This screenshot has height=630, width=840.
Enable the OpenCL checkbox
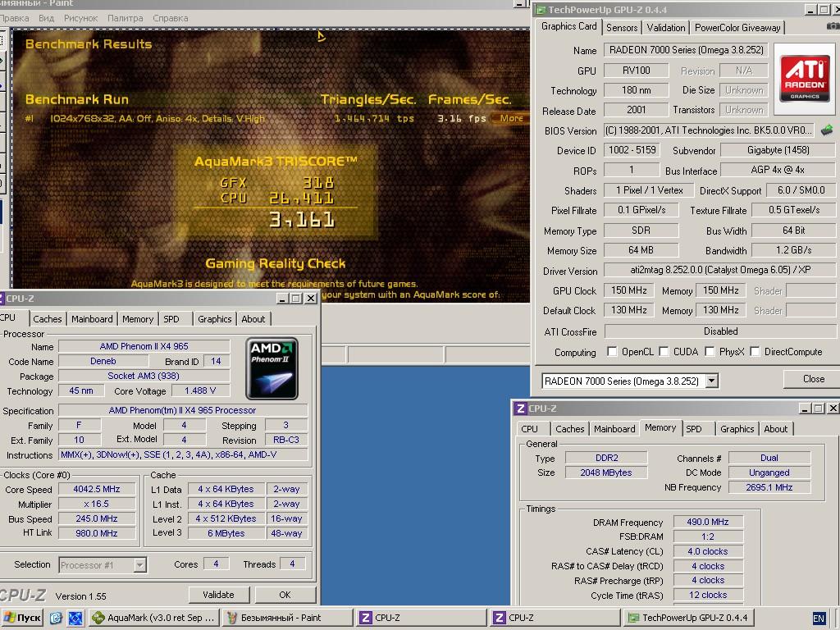click(x=612, y=351)
